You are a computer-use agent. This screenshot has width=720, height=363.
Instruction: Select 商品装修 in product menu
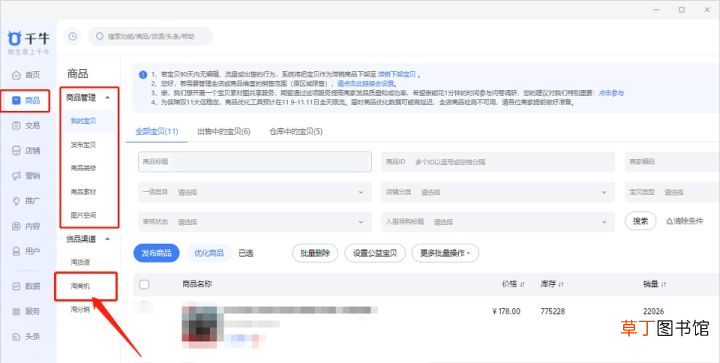pyautogui.click(x=84, y=168)
